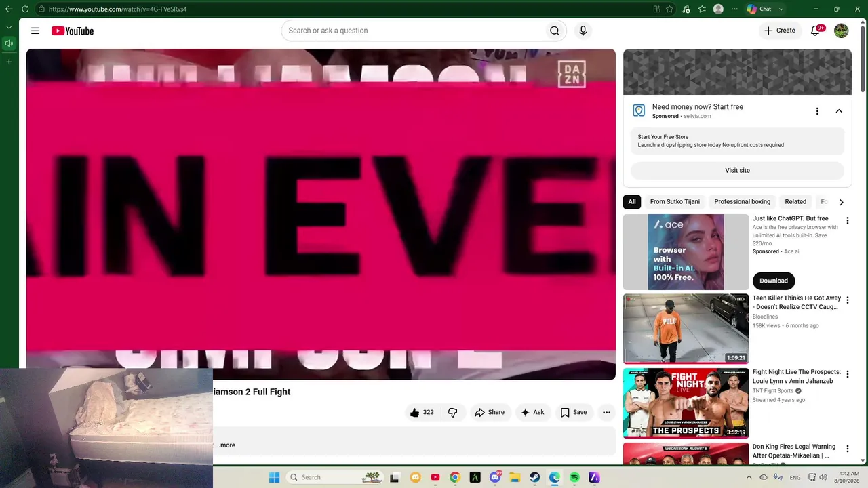Viewport: 868px width, 488px height.
Task: Play Fight Night Live The Prospects video
Action: (x=686, y=403)
